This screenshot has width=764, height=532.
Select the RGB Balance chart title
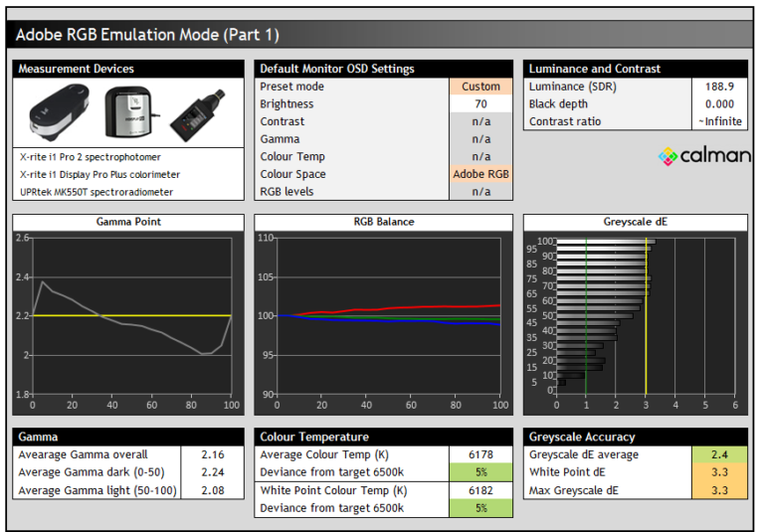[x=383, y=222]
